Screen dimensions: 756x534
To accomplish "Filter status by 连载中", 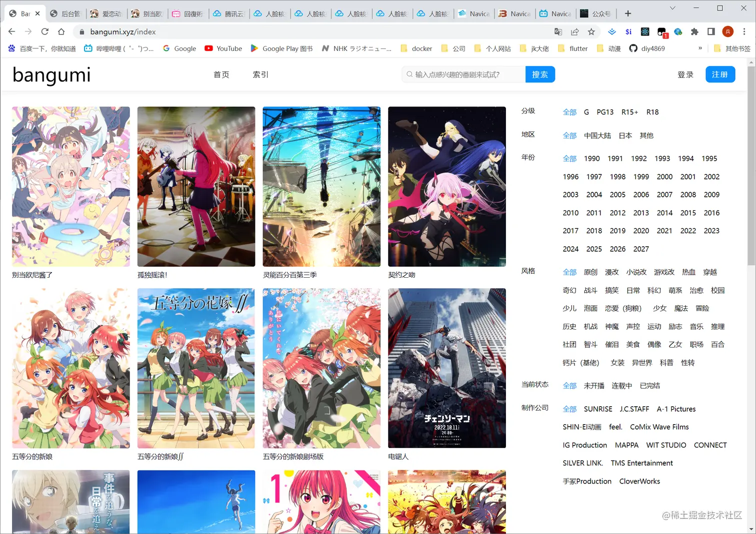I will point(622,386).
